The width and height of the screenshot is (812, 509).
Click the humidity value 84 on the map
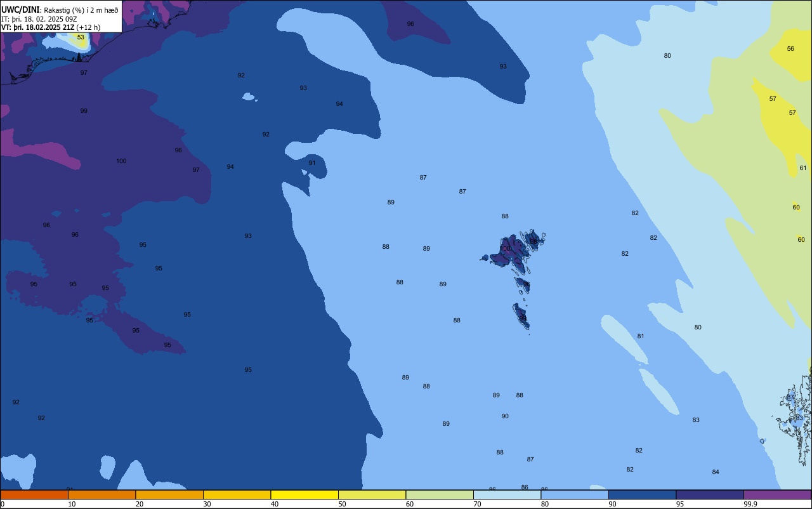point(716,472)
